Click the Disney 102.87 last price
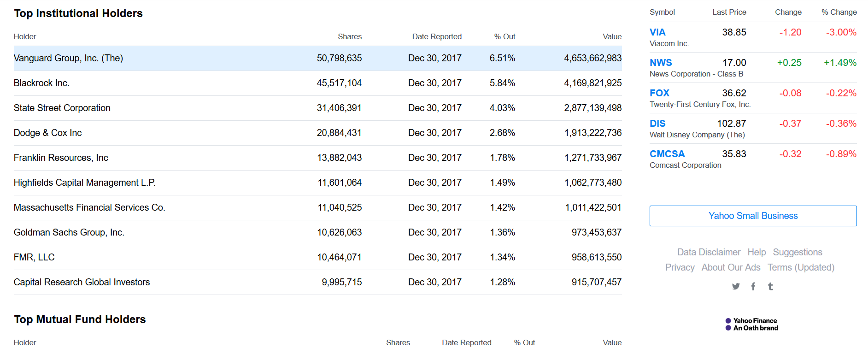The image size is (868, 348). pyautogui.click(x=732, y=124)
